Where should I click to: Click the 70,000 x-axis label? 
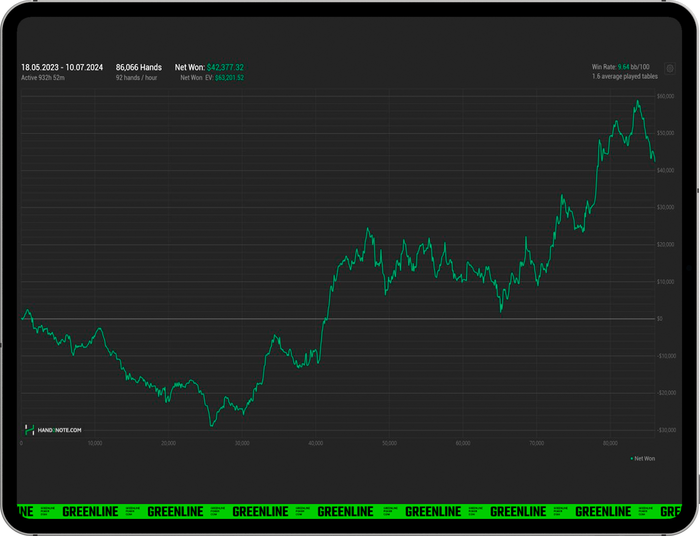[537, 443]
